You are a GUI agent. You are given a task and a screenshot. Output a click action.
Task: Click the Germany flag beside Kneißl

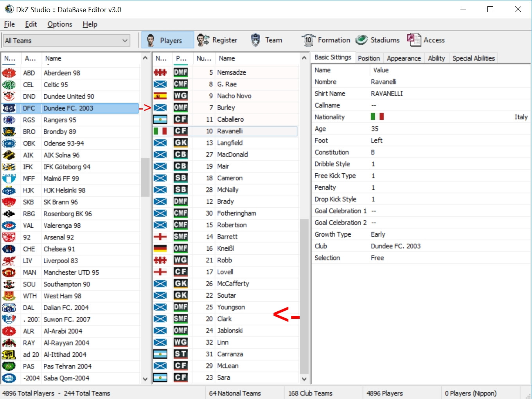click(160, 248)
